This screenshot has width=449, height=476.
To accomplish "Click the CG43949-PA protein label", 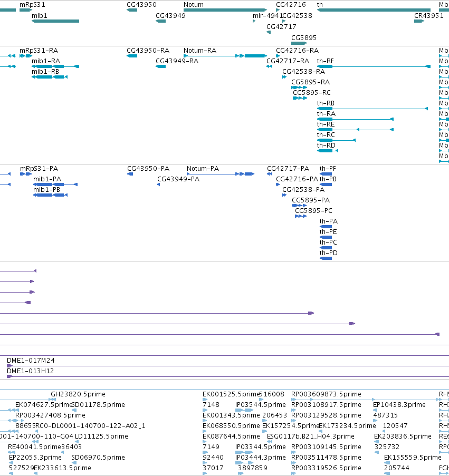I will point(178,179).
